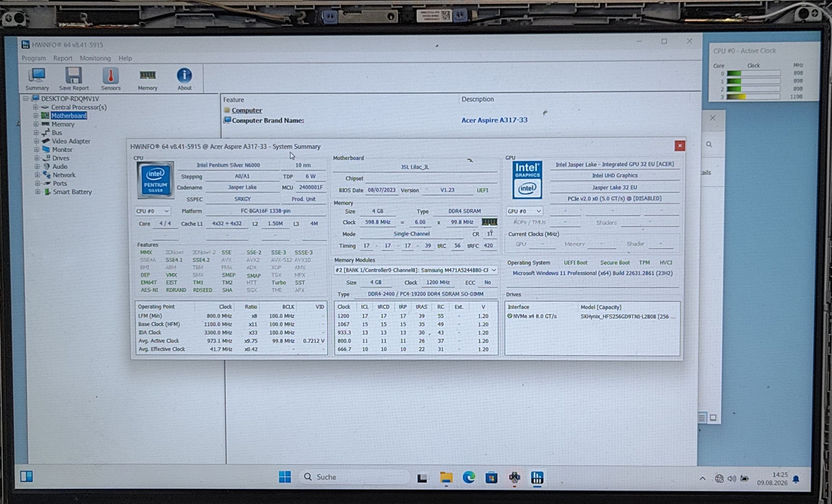Image resolution: width=832 pixels, height=504 pixels.
Task: Click the Core 1 clock bar
Action: point(754,81)
